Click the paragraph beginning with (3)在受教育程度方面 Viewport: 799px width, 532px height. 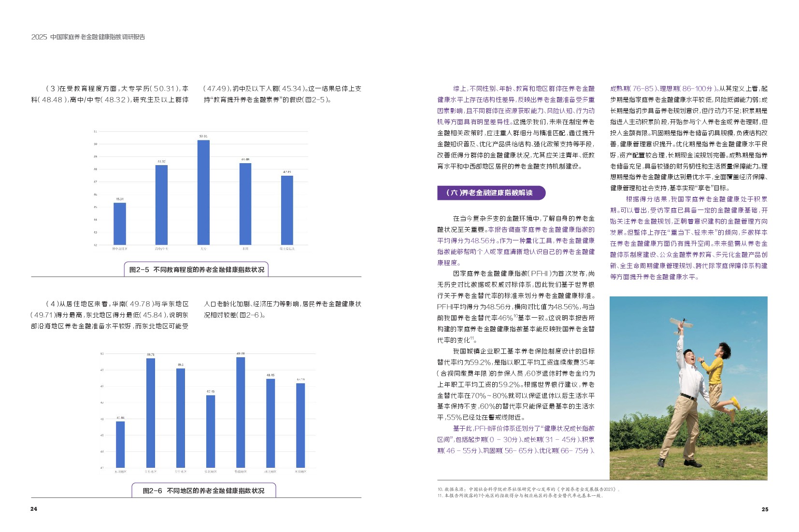point(110,94)
